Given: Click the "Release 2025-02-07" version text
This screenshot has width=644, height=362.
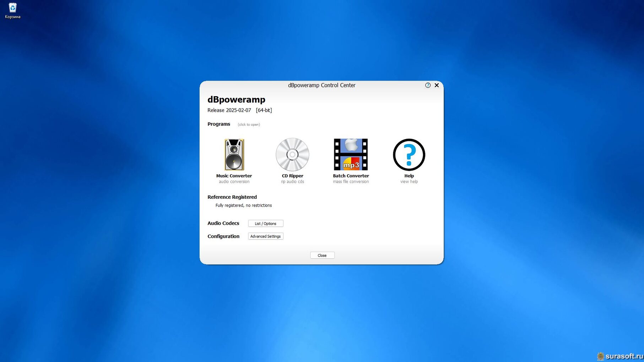Looking at the screenshot, I should (229, 110).
